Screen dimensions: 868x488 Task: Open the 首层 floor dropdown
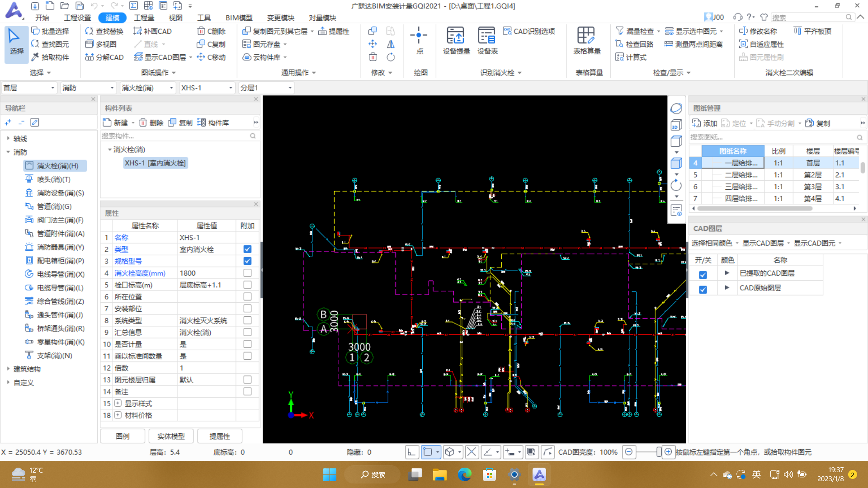tap(29, 88)
